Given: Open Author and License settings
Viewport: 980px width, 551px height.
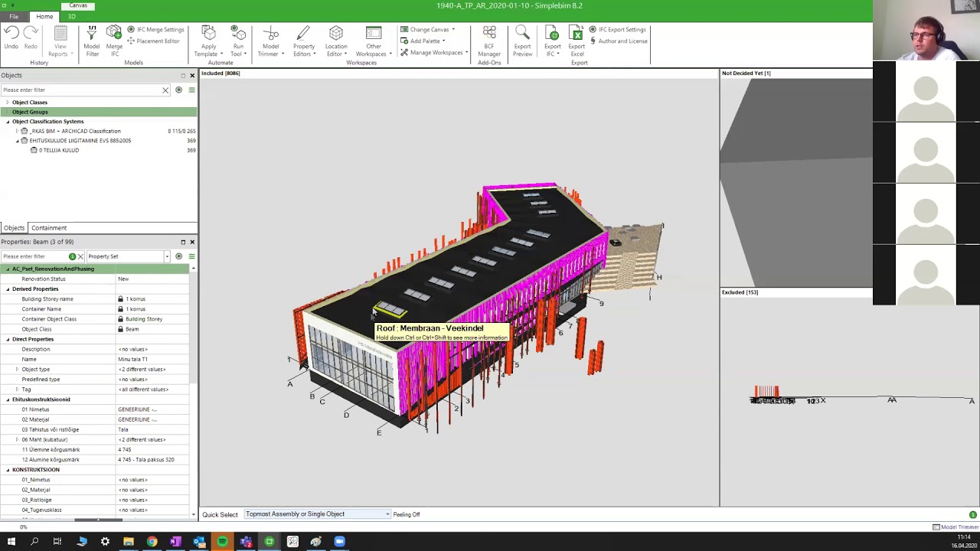Looking at the screenshot, I should pos(618,41).
